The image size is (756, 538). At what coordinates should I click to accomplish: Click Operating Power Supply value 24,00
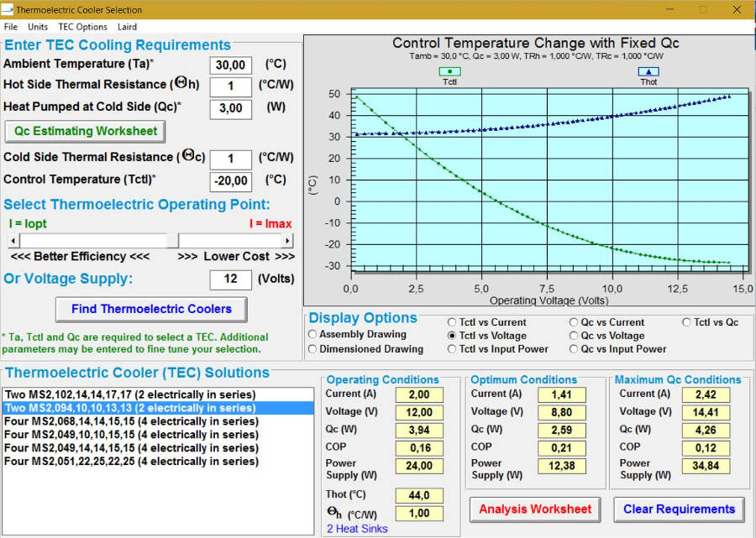(x=419, y=466)
